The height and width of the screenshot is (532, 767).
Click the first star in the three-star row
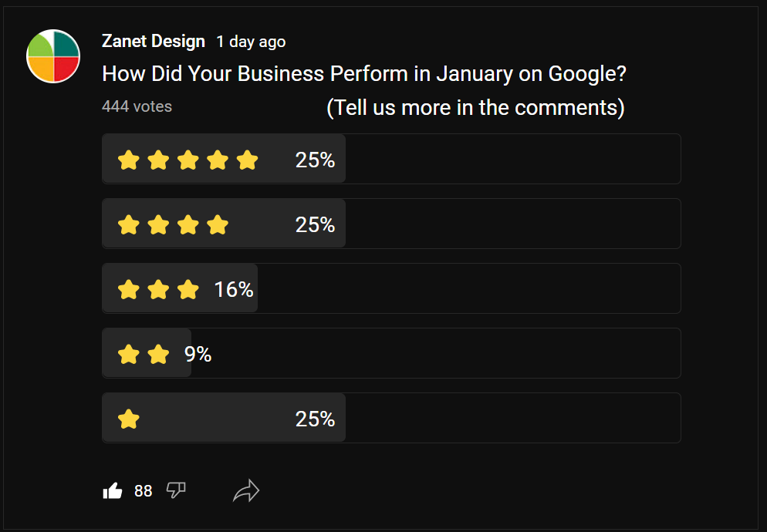click(128, 289)
